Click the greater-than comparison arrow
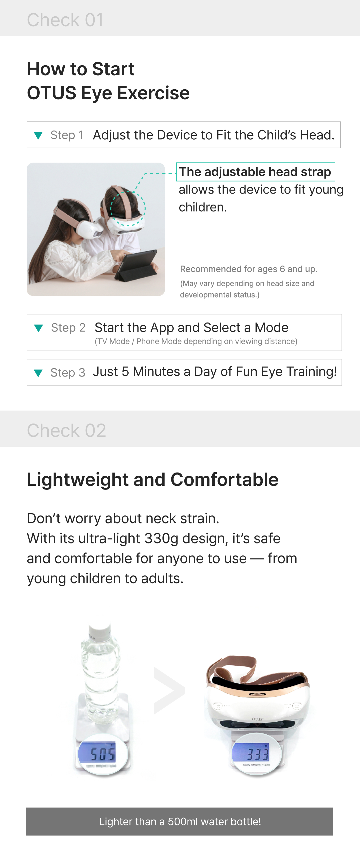The height and width of the screenshot is (868, 360). click(169, 690)
